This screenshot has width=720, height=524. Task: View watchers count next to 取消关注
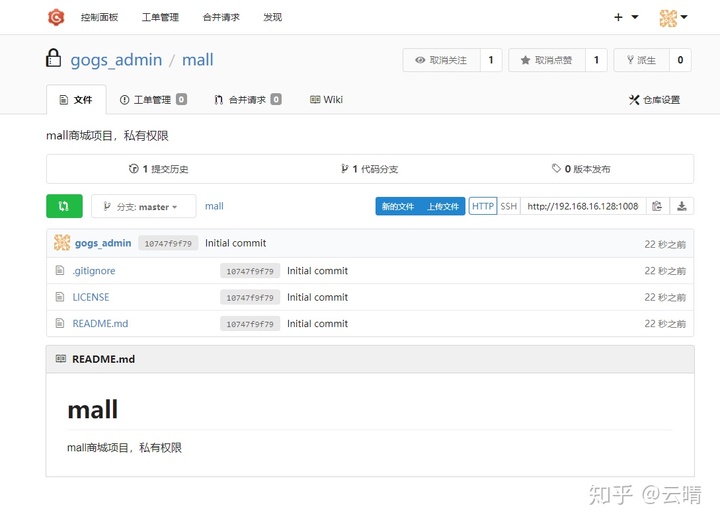[x=491, y=60]
